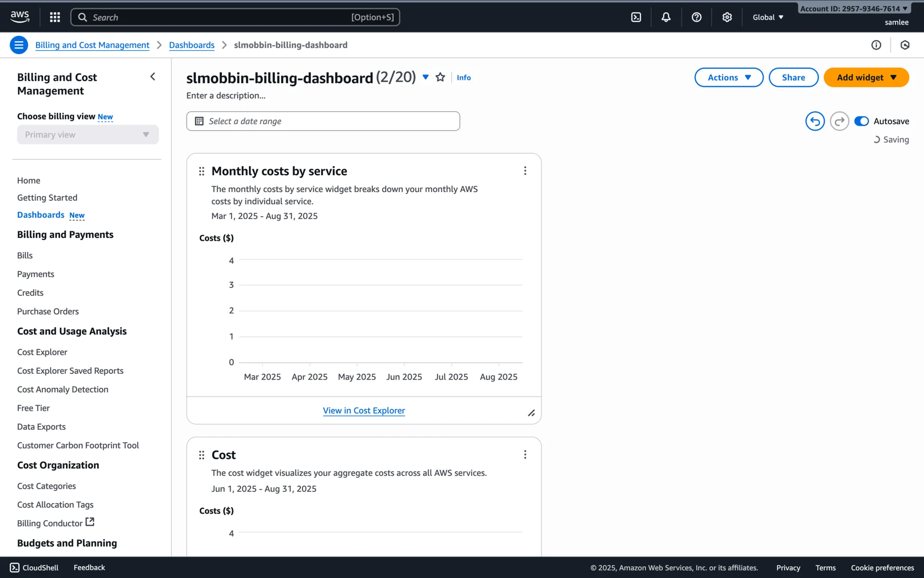Go to Bills in sidebar
Viewport: 924px width, 578px height.
pyautogui.click(x=25, y=255)
